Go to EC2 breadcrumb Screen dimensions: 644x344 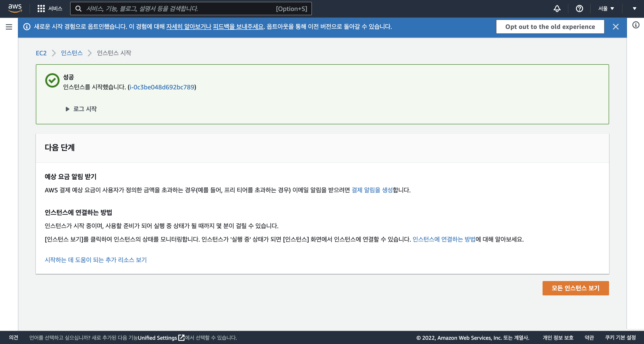[x=41, y=53]
